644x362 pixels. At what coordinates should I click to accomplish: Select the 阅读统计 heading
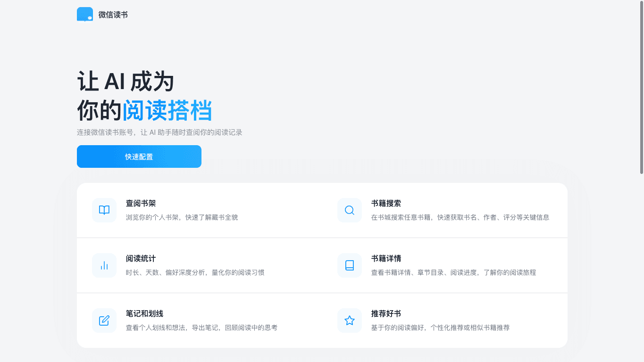(x=141, y=259)
